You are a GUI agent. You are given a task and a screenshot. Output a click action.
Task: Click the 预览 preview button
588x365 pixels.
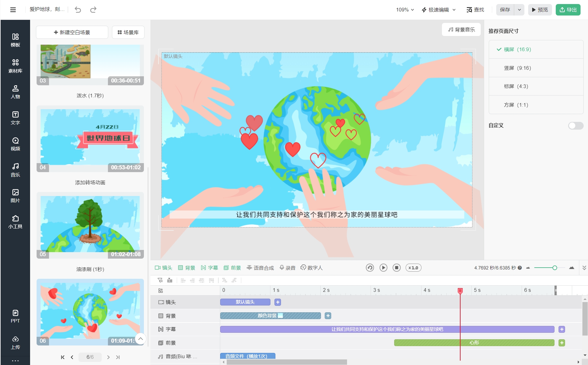540,10
